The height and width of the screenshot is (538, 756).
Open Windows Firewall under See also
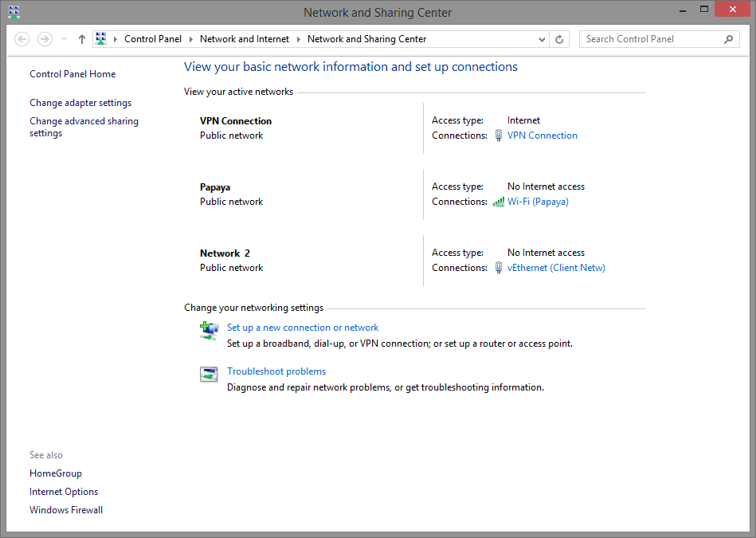tap(66, 510)
